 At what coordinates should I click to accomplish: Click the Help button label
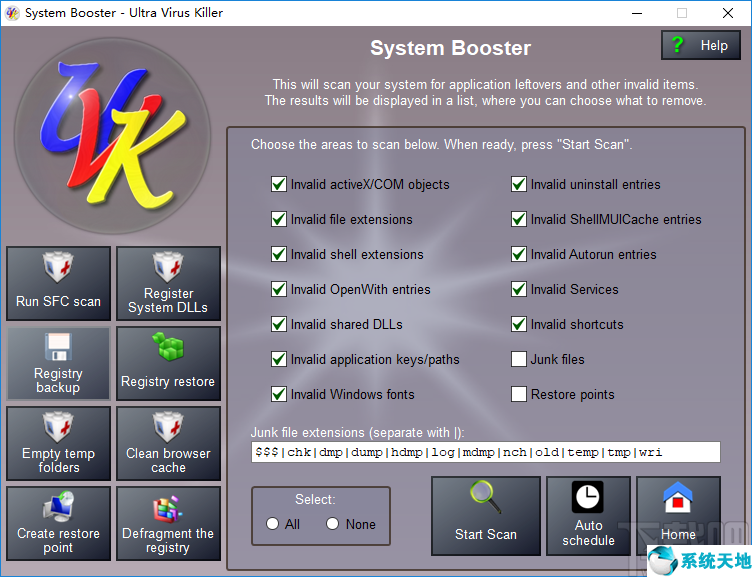[714, 46]
